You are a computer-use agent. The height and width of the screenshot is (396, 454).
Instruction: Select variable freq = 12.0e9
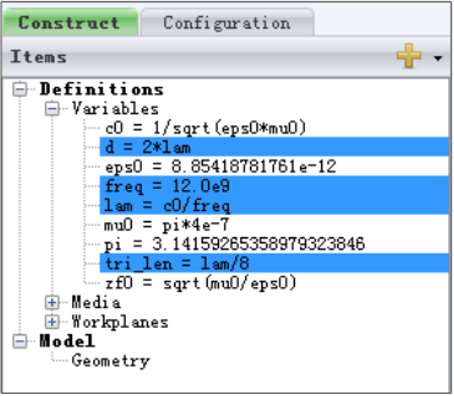pos(274,186)
